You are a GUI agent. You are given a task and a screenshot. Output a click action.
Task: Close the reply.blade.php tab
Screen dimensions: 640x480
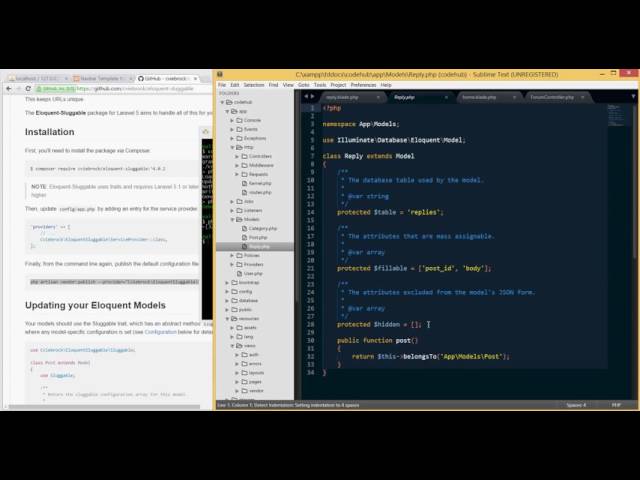tap(378, 97)
